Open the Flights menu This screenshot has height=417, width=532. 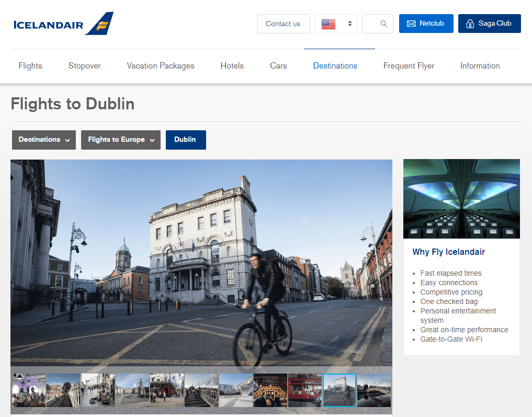(30, 66)
